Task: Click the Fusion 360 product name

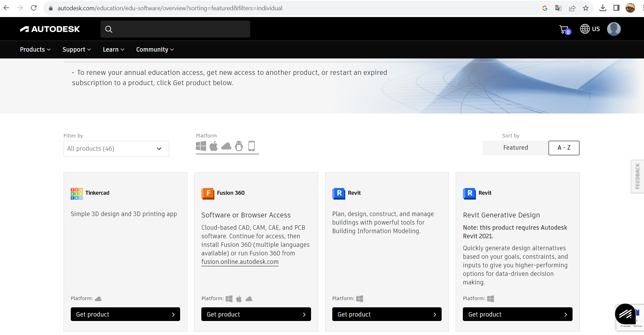Action: 231,193
